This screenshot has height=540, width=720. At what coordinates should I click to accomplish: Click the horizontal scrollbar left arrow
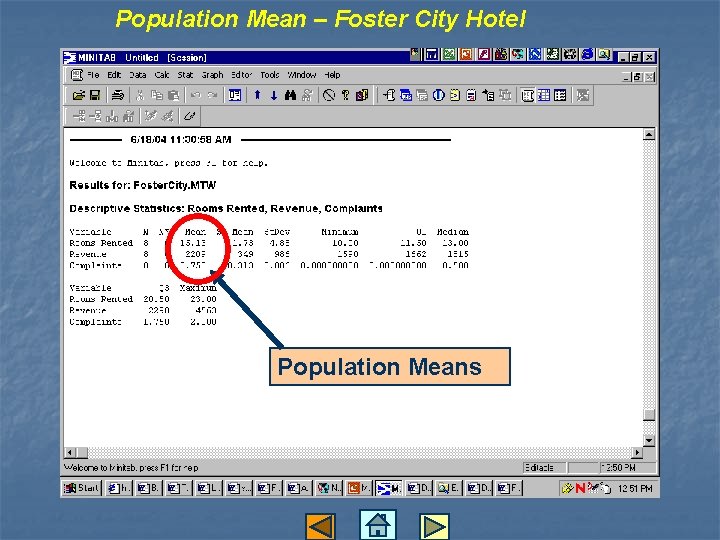pyautogui.click(x=70, y=453)
